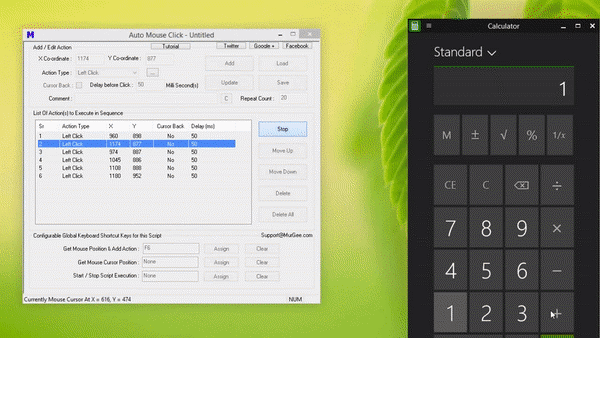
Task: Click digit 8 on Calculator
Action: point(486,228)
